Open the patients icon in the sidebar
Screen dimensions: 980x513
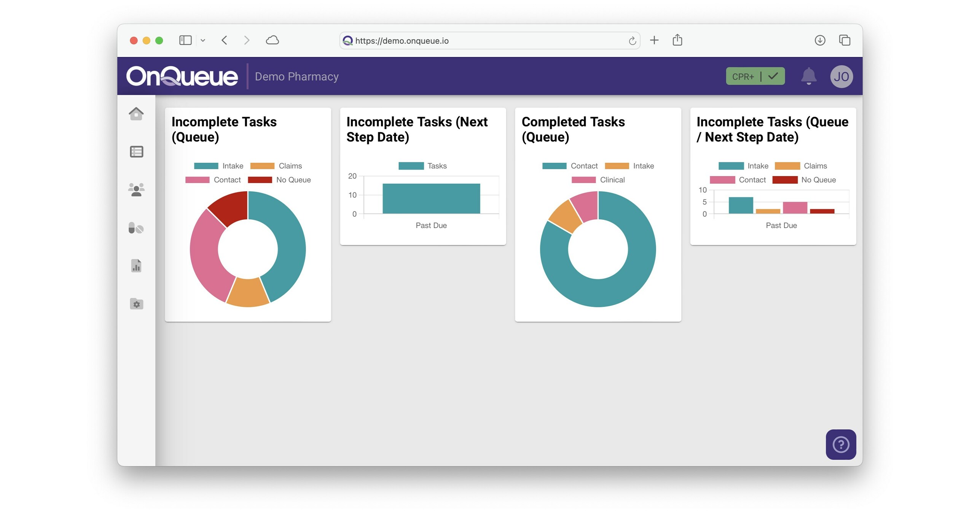[x=136, y=189]
